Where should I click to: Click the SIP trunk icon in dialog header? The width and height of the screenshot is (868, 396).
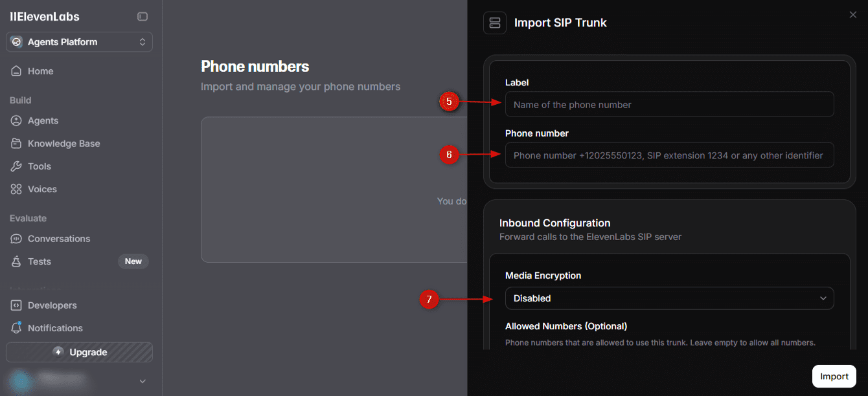(494, 23)
